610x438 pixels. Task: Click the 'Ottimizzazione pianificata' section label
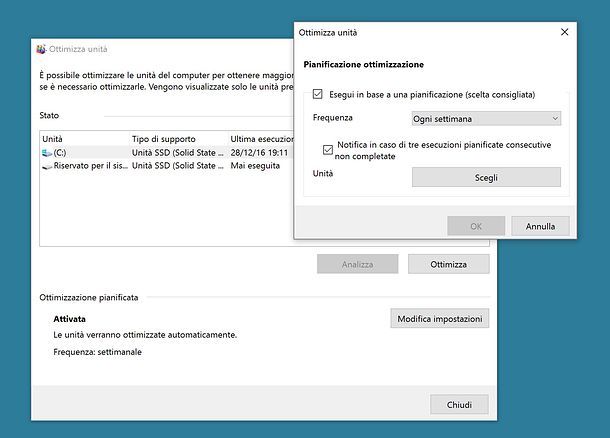click(x=89, y=298)
